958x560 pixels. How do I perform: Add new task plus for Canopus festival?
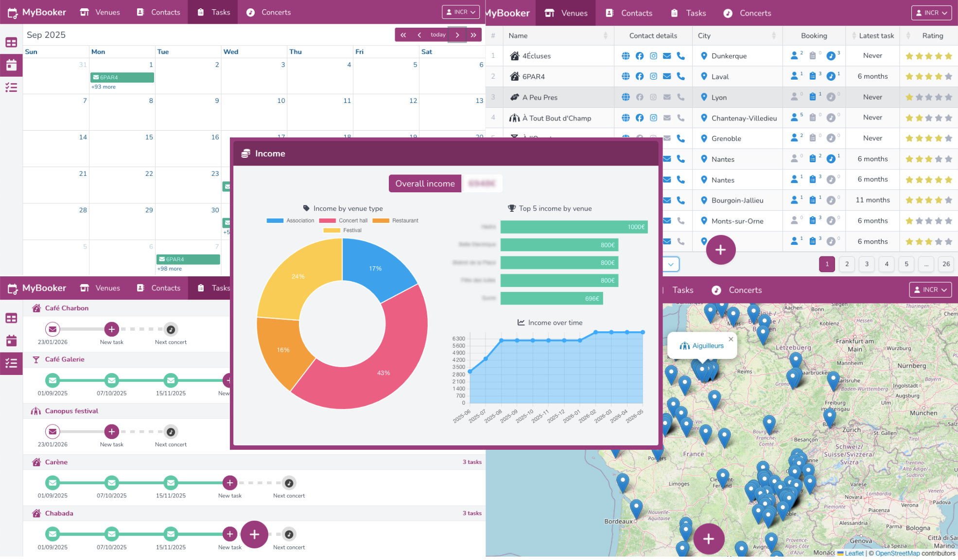112,432
